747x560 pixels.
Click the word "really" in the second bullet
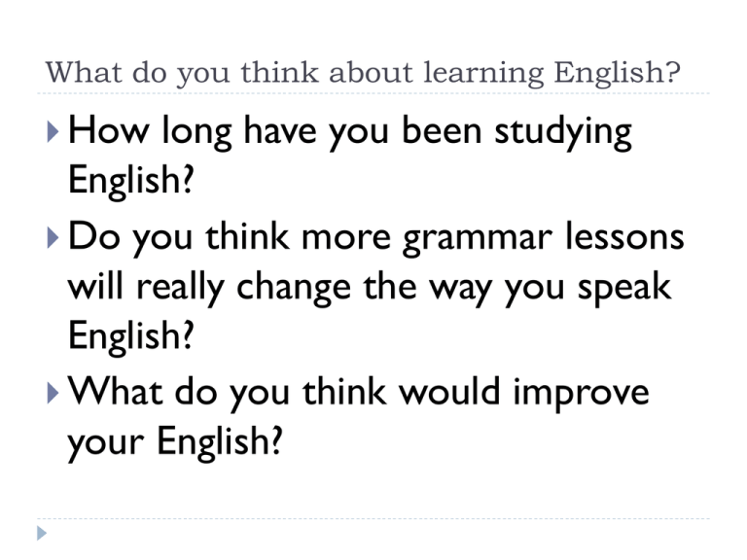point(180,289)
